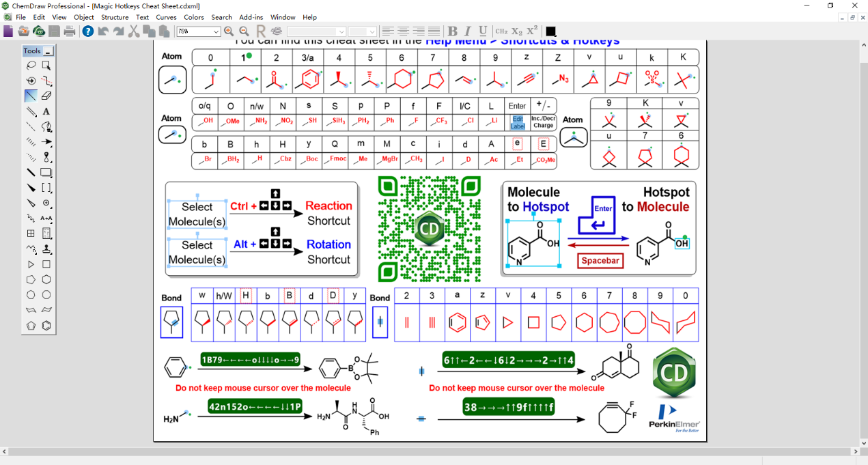Expand the font size dropdown
Image resolution: width=868 pixels, height=465 pixels.
coord(372,32)
